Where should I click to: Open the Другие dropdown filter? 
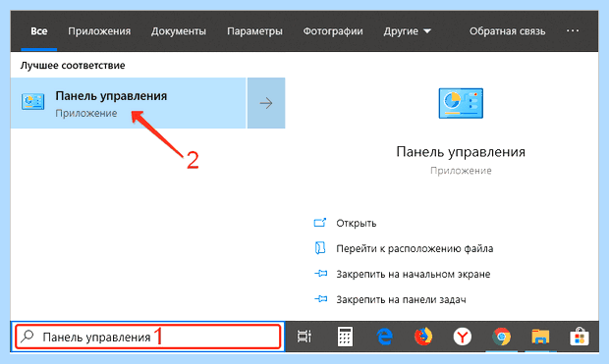click(x=407, y=31)
